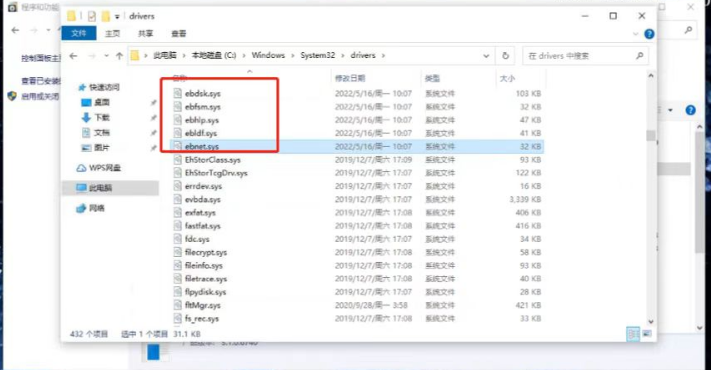Click 3,339 KB size of evbda.sys
The image size is (711, 370).
525,199
